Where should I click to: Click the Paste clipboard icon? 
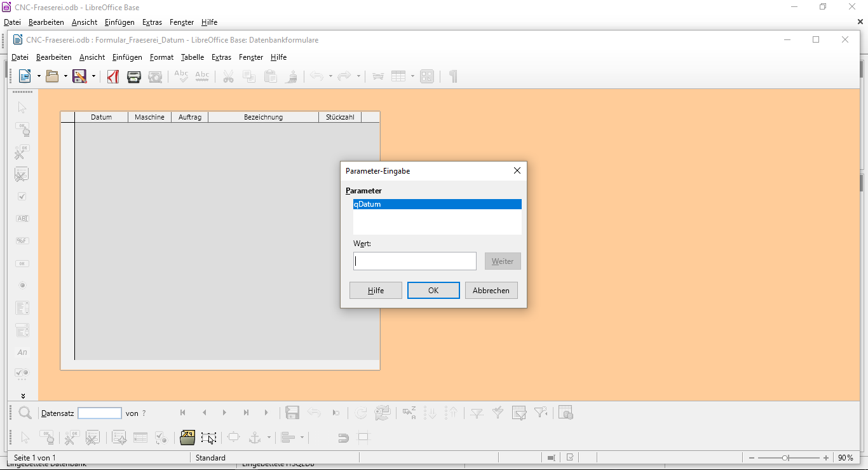pyautogui.click(x=271, y=76)
